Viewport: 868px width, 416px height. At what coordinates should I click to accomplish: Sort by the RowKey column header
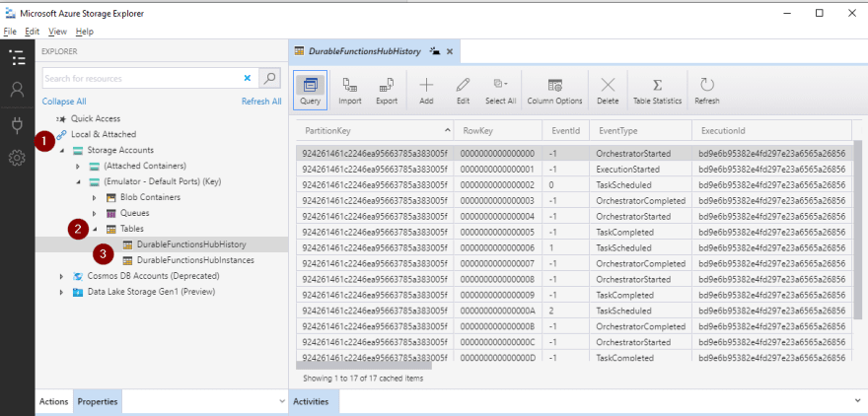click(x=498, y=131)
